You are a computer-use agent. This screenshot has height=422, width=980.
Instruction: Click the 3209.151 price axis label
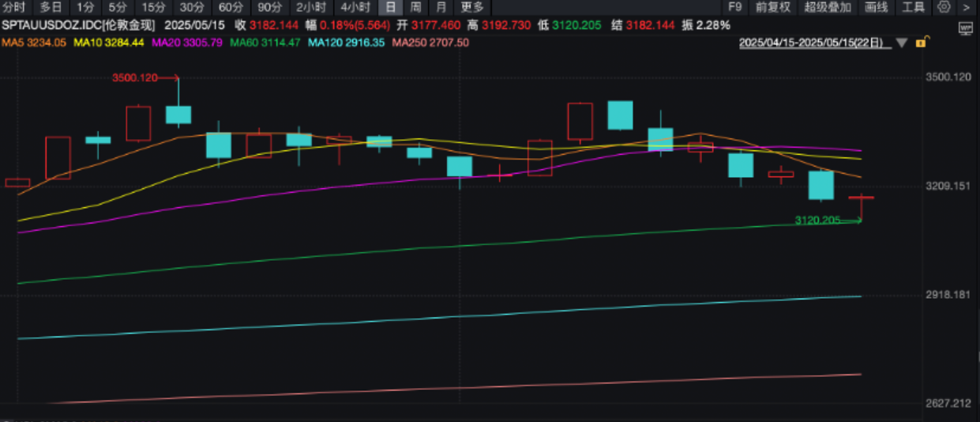click(949, 186)
